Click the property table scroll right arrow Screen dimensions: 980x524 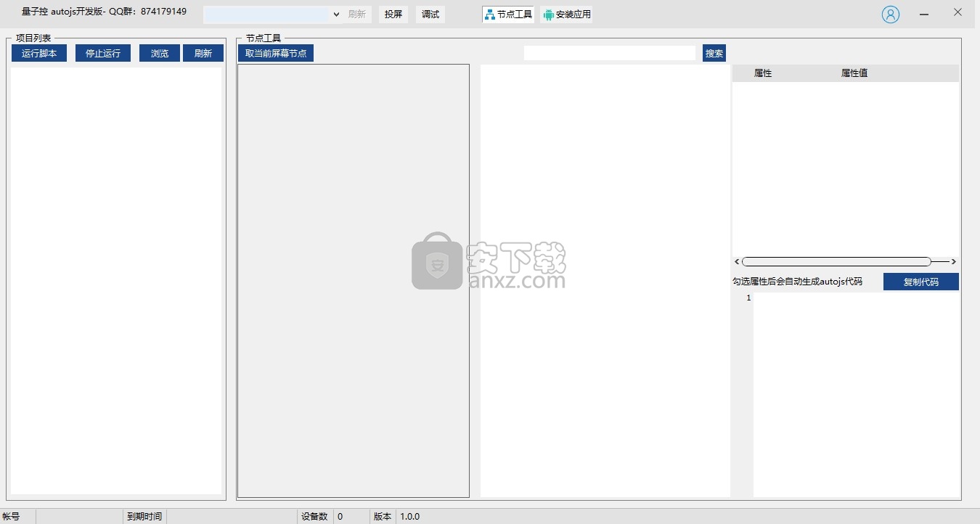(x=954, y=261)
